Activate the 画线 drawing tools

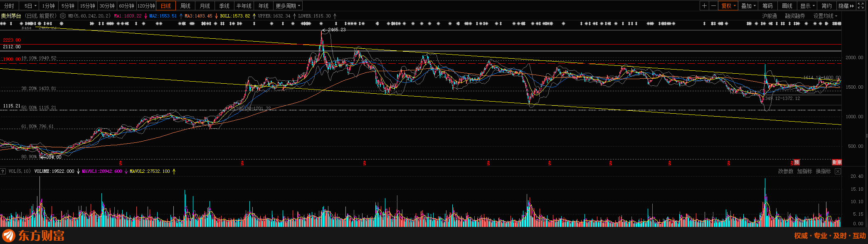[787, 6]
